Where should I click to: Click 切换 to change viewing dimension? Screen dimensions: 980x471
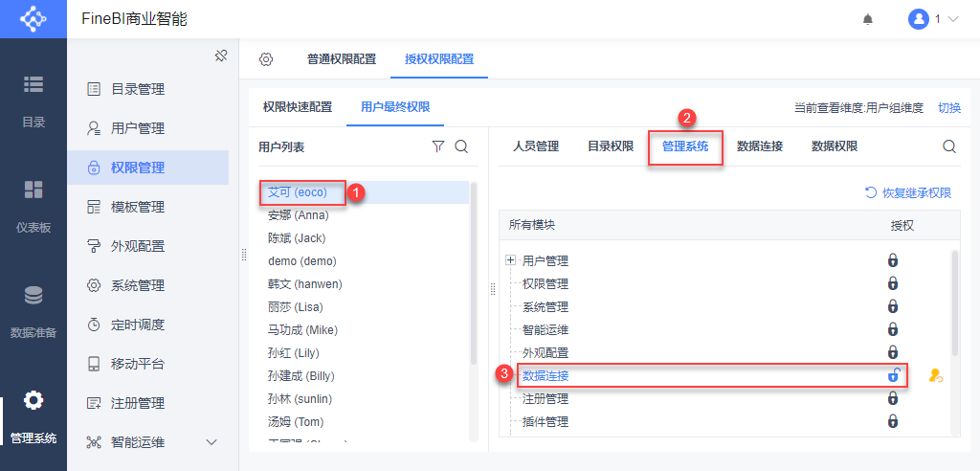click(949, 108)
